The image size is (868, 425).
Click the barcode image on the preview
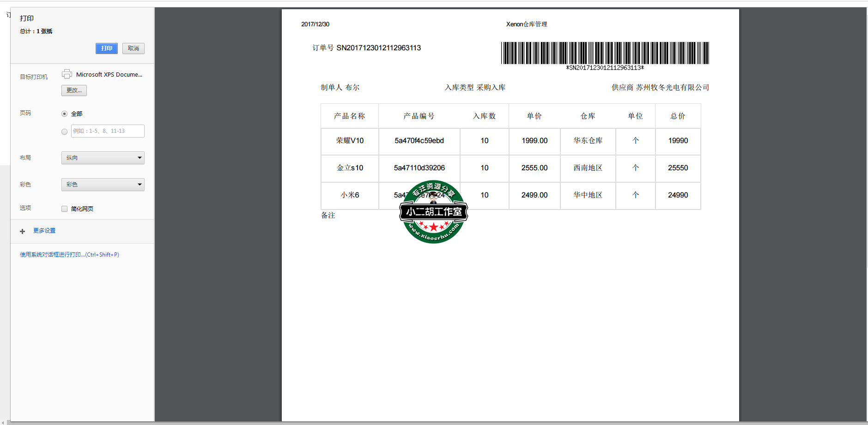point(605,53)
